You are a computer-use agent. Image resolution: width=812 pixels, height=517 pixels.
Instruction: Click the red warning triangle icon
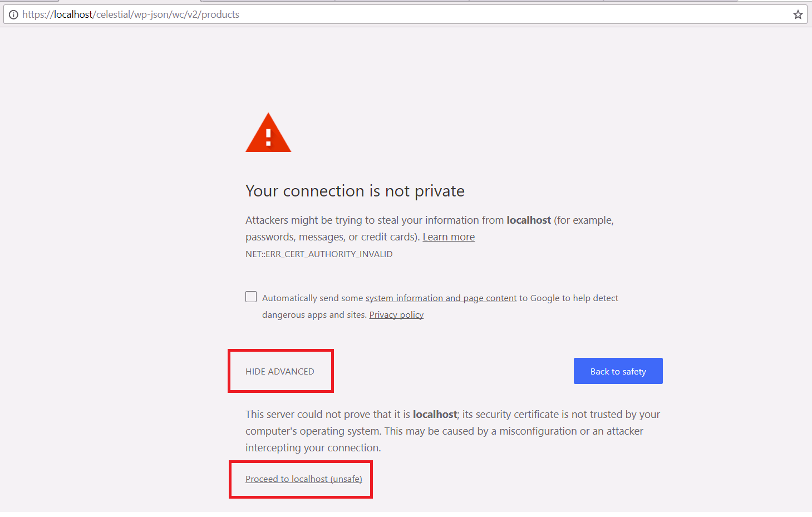coord(268,134)
